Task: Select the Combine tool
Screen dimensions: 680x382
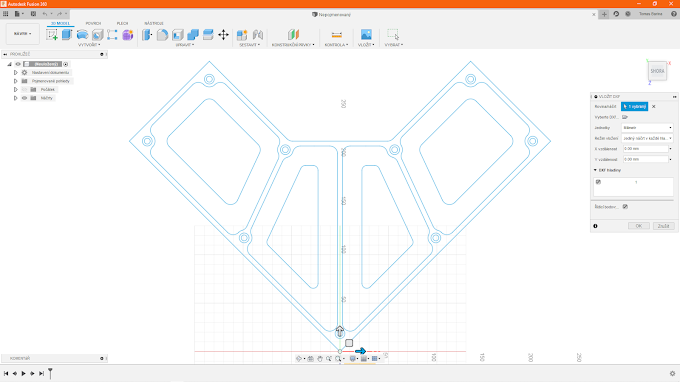Action: (193, 35)
